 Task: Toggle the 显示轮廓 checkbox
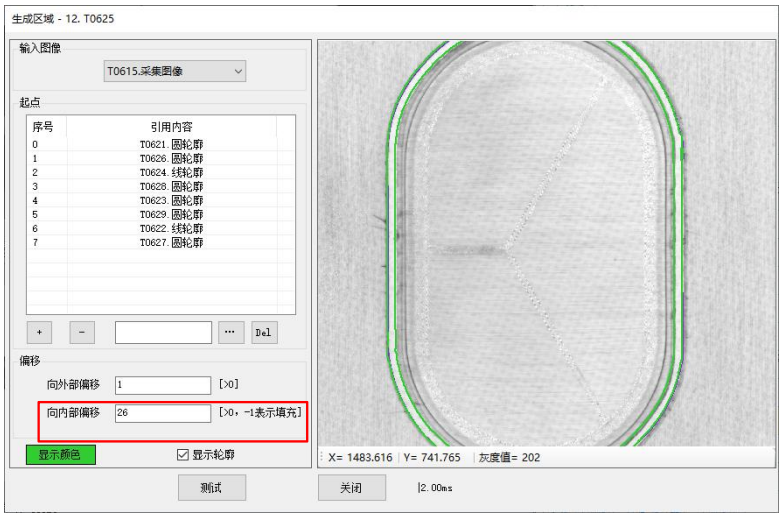coord(182,455)
